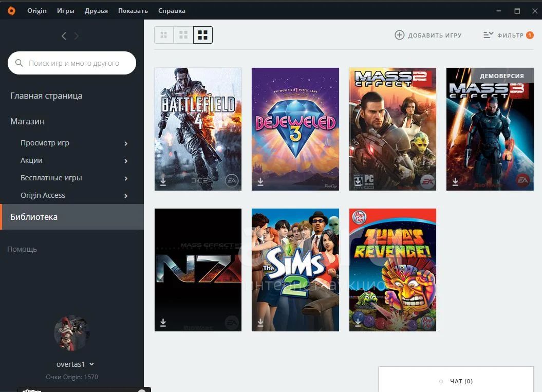The width and height of the screenshot is (542, 392).
Task: Download Battlefield 4 via its arrow icon
Action: pos(163,181)
